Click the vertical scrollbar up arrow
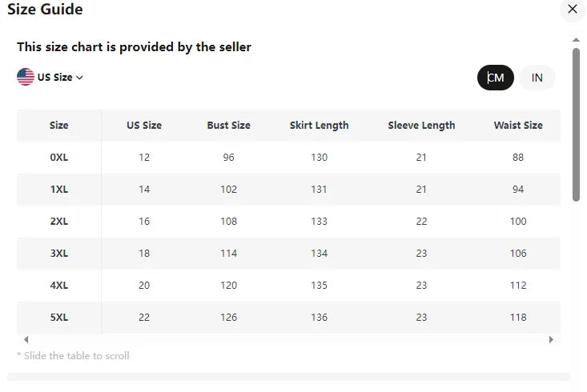 [576, 40]
